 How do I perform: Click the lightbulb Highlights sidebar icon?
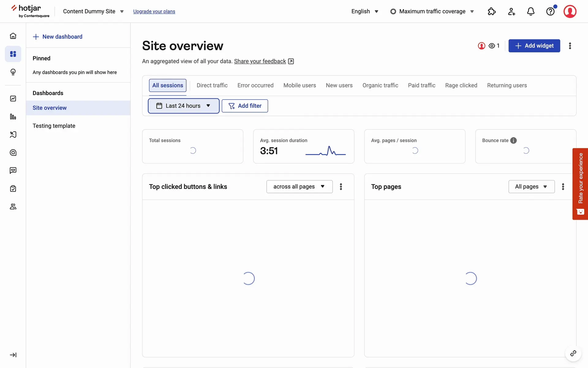tap(13, 72)
